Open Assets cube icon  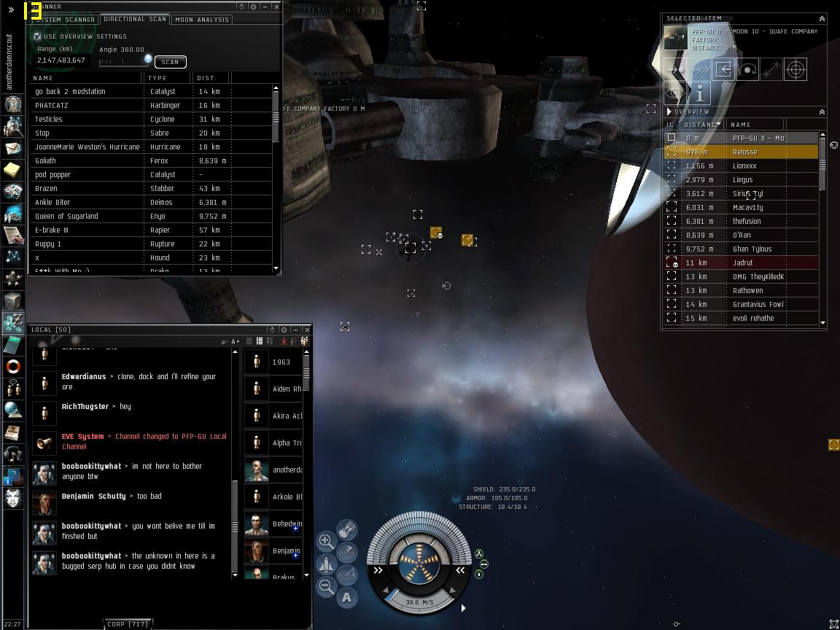point(13,302)
